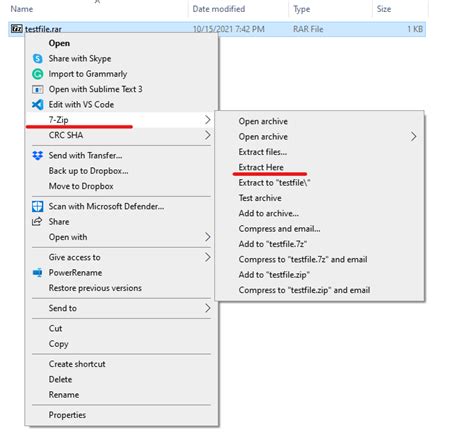Click the Dropbox icon beside Send with Transfer
Image resolution: width=474 pixels, height=436 pixels.
(38, 155)
